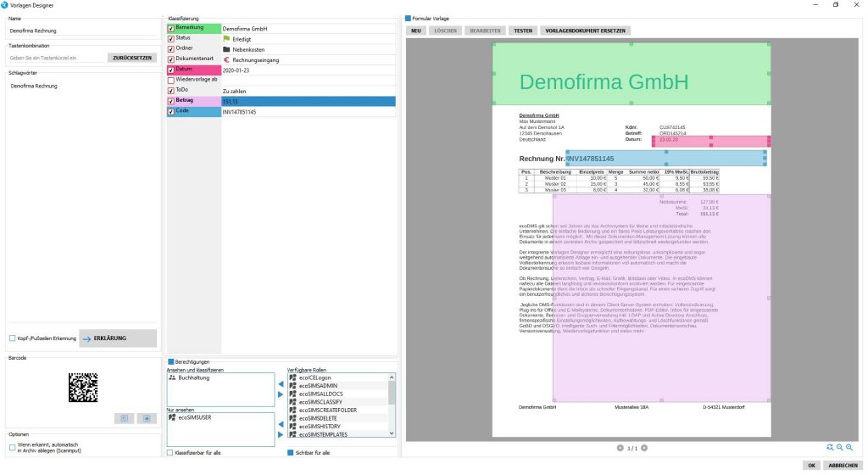Click VORLAGENDOKUMENT ERSETZEN in the toolbar
868x475 pixels.
click(586, 31)
